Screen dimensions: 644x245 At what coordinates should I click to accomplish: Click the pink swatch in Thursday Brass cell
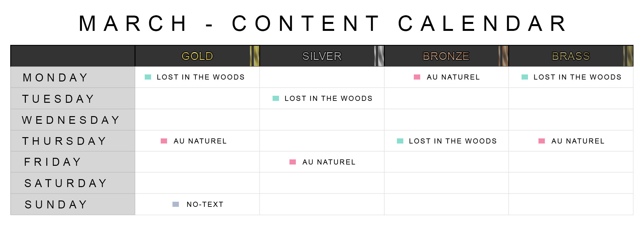542,141
